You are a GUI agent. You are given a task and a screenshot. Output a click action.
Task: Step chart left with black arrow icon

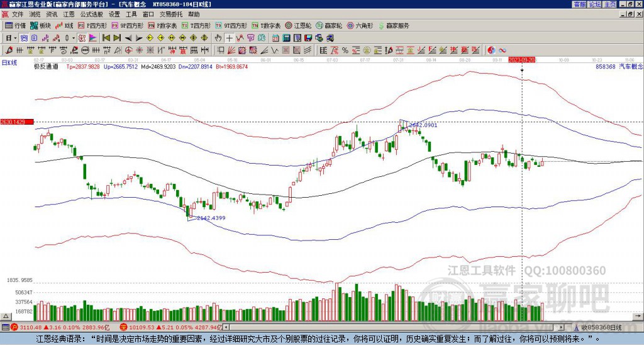[x=128, y=38]
